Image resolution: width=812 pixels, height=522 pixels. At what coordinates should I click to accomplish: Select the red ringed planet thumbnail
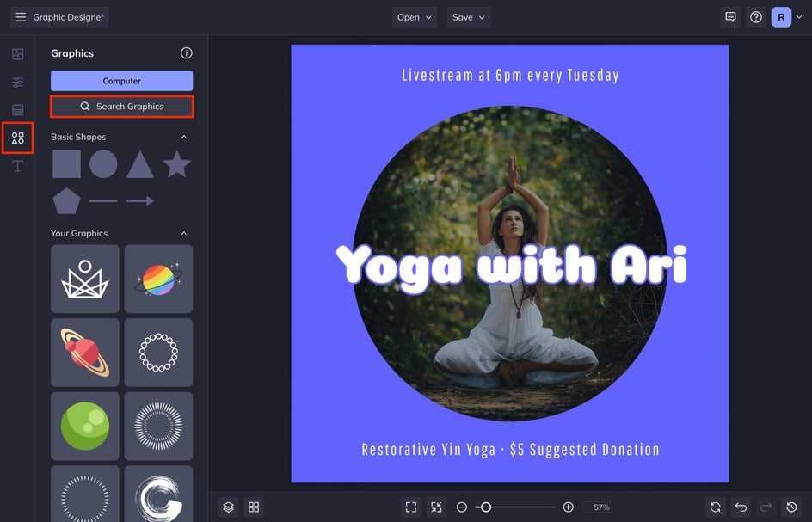click(x=85, y=353)
